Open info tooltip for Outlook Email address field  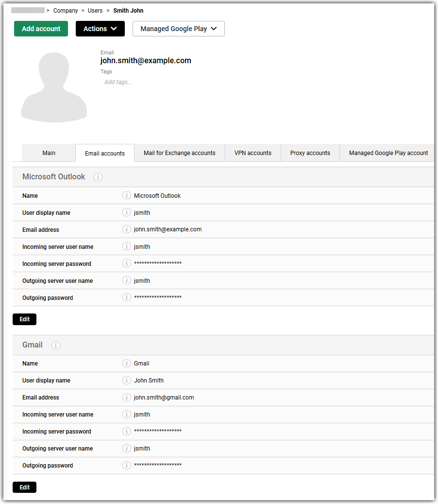pos(126,229)
